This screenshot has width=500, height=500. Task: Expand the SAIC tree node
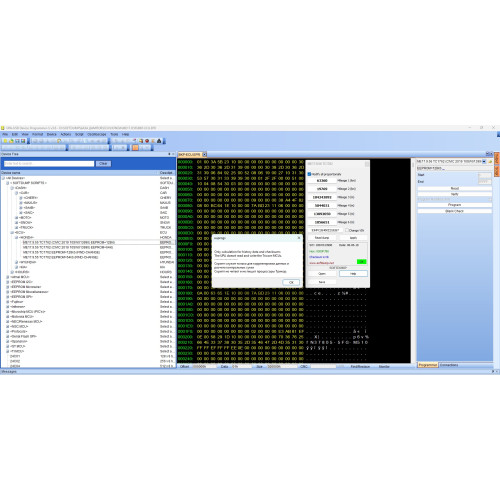coord(21,213)
